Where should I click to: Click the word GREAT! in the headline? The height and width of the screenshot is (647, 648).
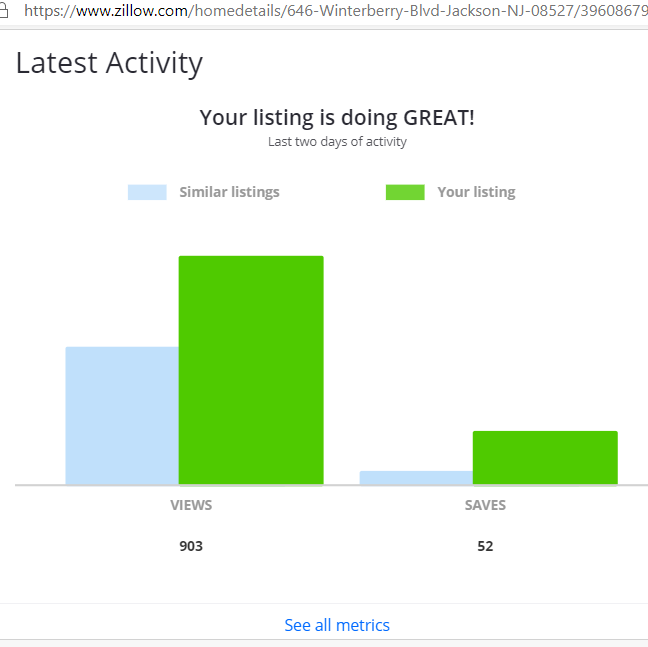pos(438,117)
